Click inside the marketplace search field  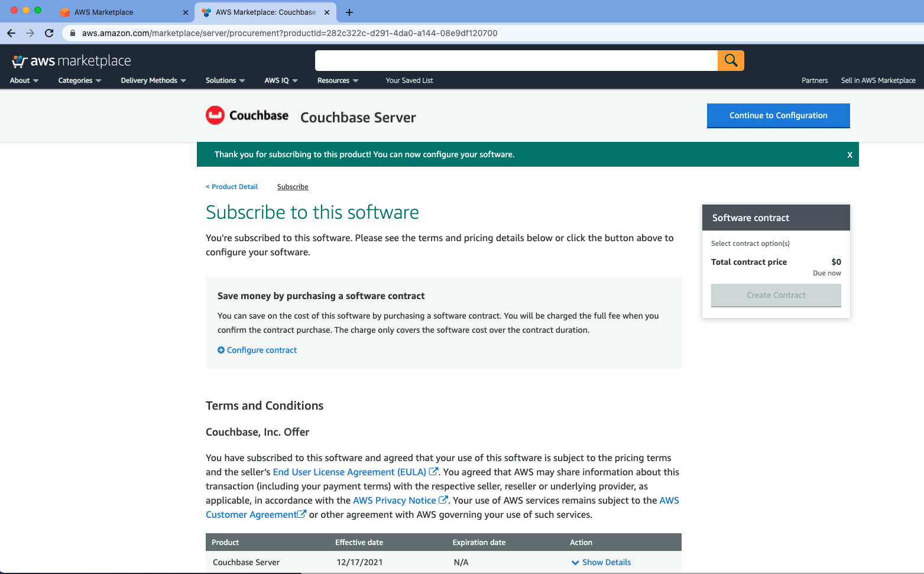click(x=514, y=60)
